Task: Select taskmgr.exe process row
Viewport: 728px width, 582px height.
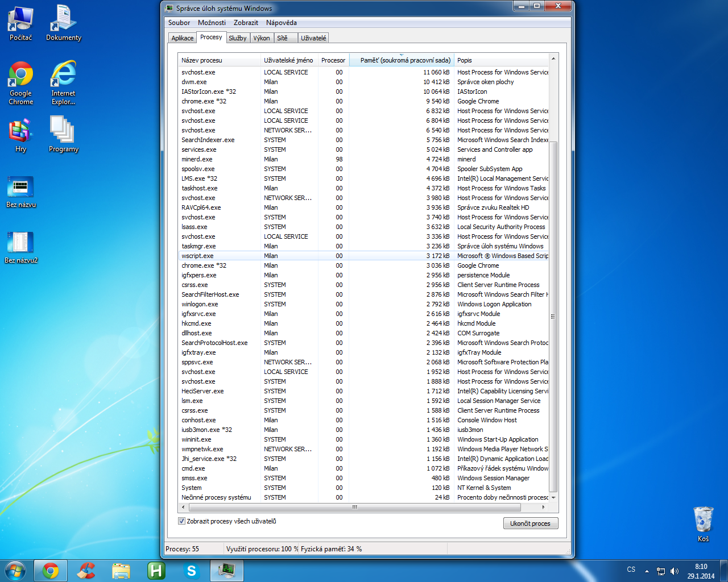Action: pos(364,246)
